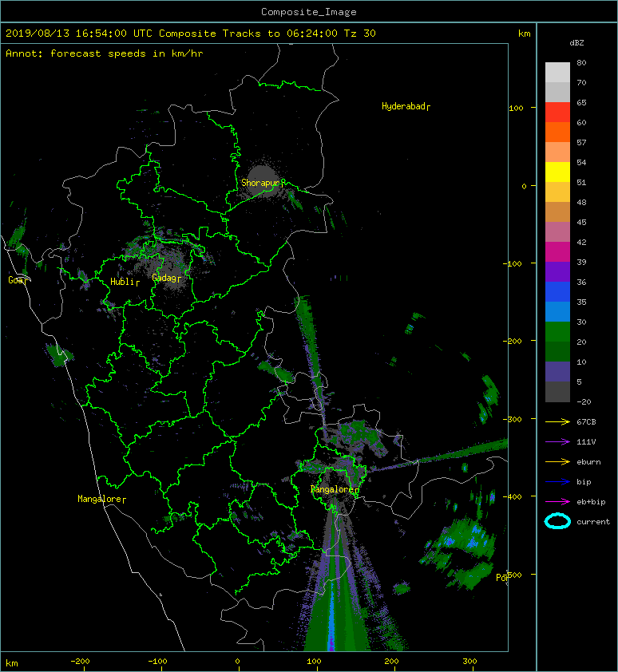This screenshot has width=618, height=672.
Task: Select the Shorapur city label
Action: 263,183
